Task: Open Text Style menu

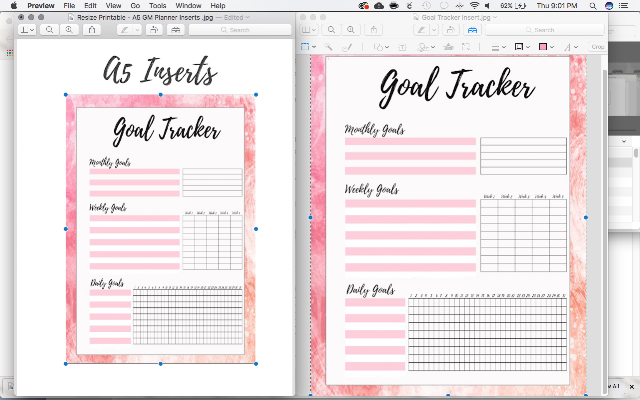Action: point(571,47)
